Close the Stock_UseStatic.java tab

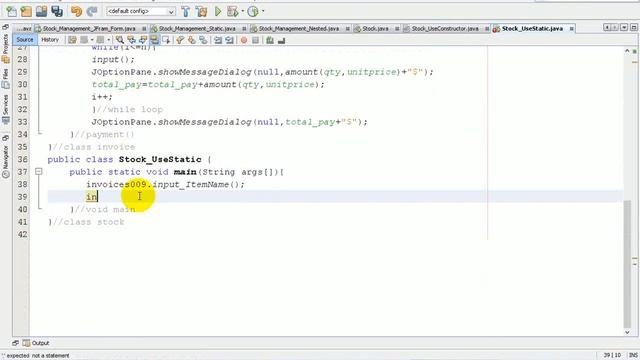pyautogui.click(x=571, y=29)
